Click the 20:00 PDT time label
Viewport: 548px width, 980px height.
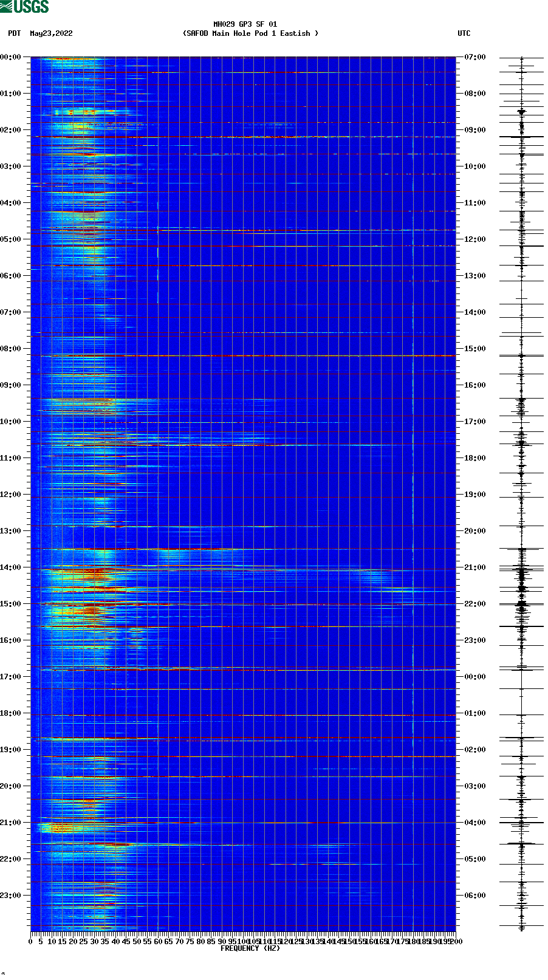10,786
